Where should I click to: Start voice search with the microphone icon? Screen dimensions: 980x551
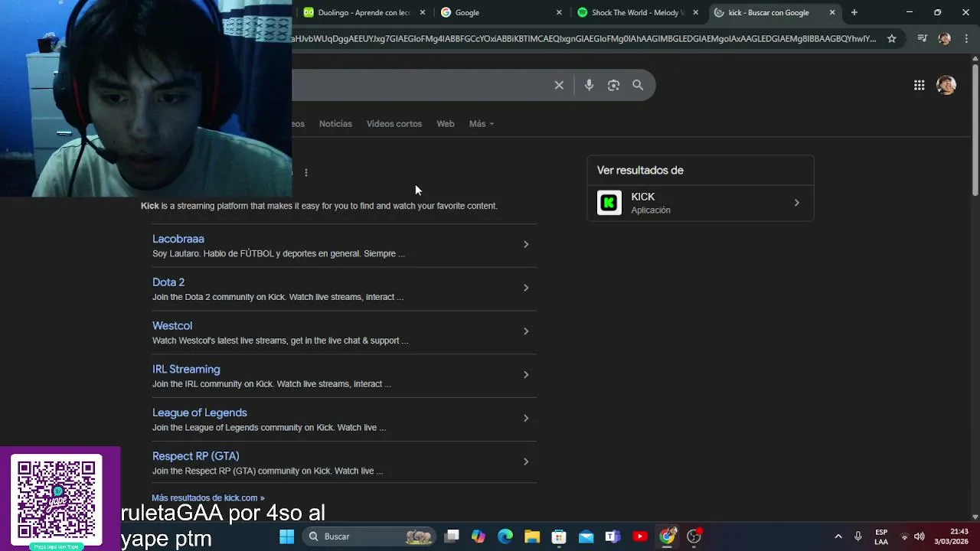pyautogui.click(x=589, y=85)
